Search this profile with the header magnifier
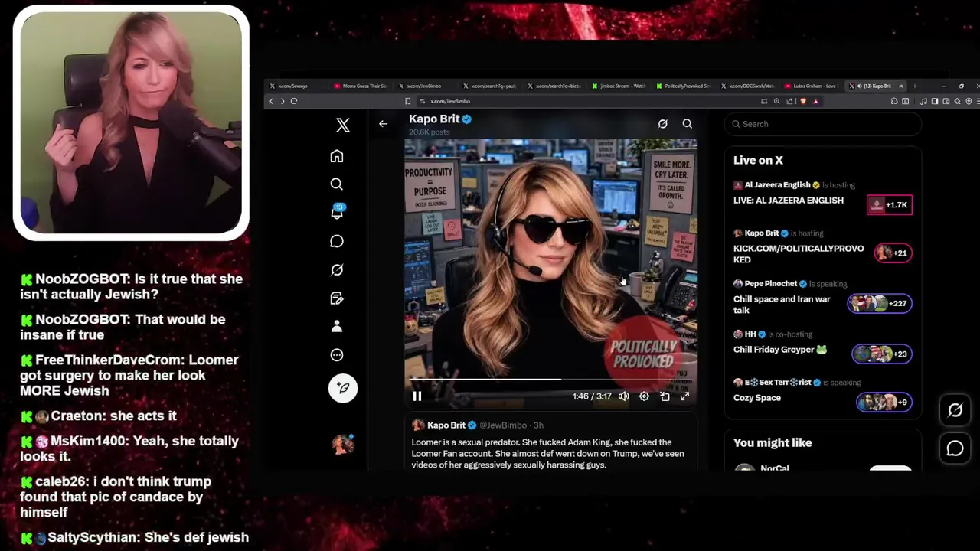Screen dimensions: 980x551 coord(688,123)
